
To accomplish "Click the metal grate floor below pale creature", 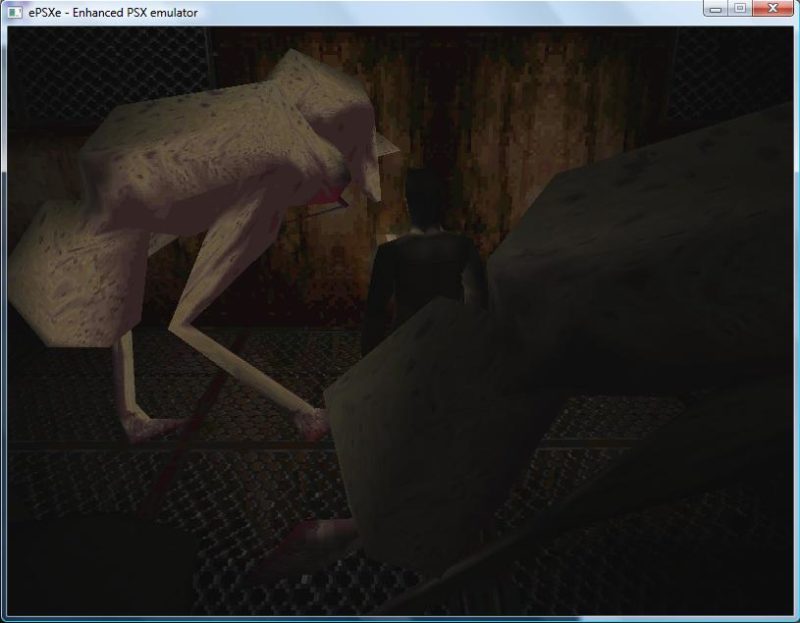I will (200, 480).
